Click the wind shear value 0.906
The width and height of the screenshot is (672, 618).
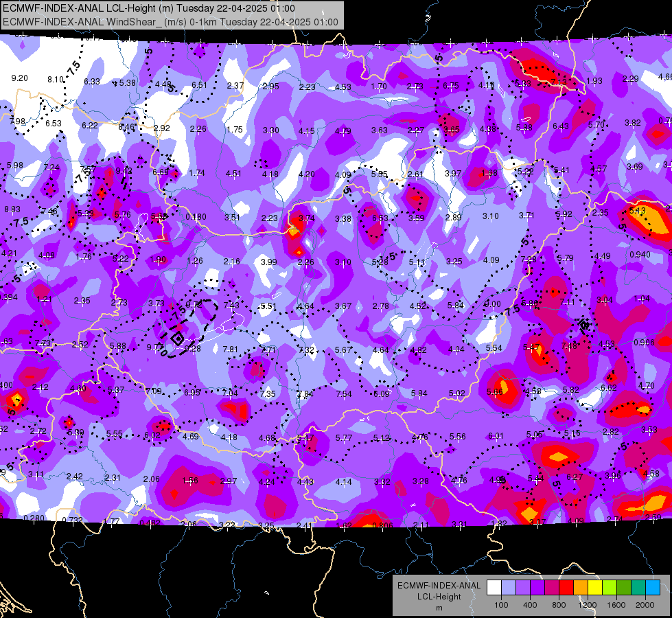(x=644, y=342)
